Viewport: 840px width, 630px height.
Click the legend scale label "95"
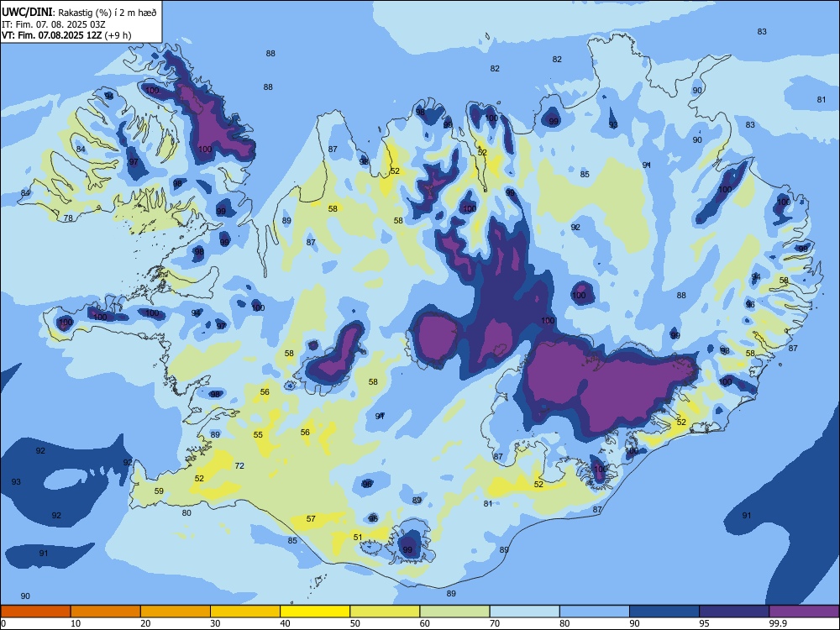705,623
